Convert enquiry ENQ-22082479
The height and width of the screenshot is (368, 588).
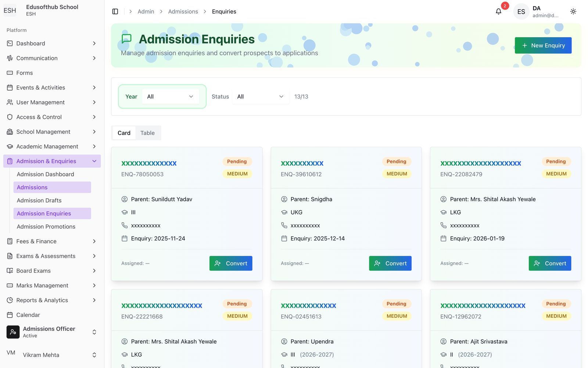550,263
